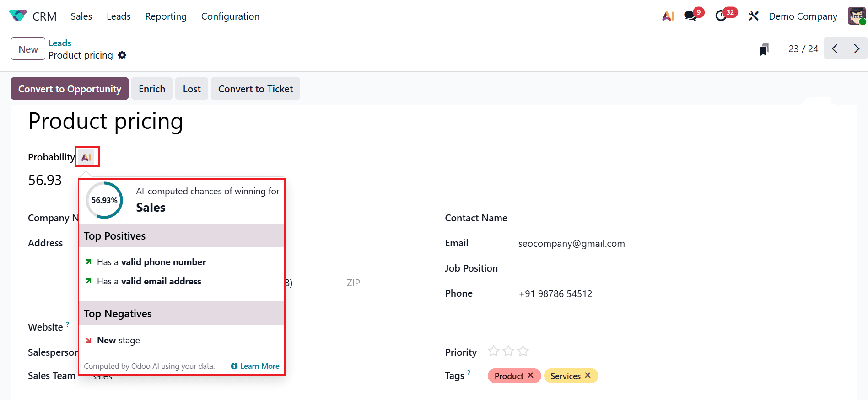
Task: Open the developer tools wrench icon
Action: (x=754, y=16)
